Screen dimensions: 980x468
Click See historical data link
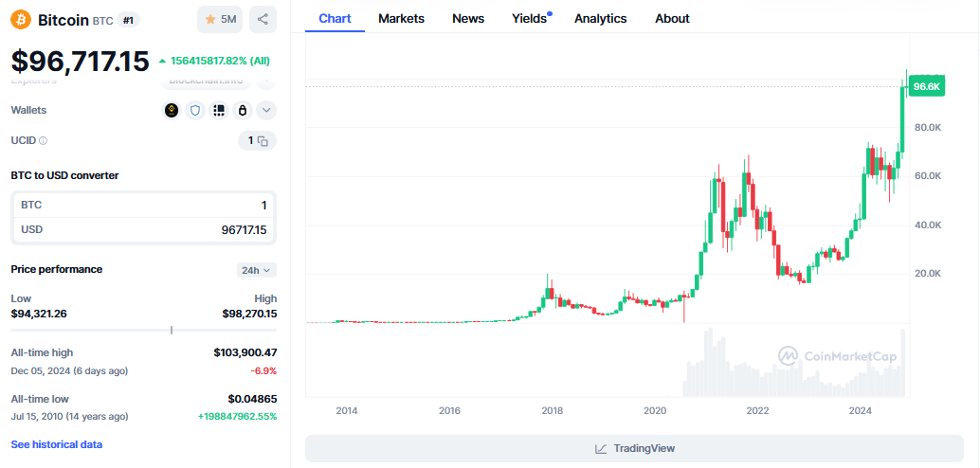click(x=57, y=444)
